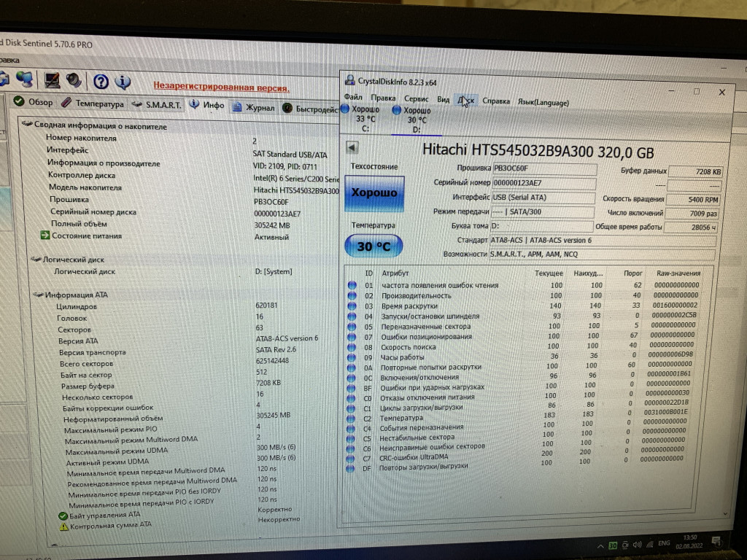Show hidden system tray icons
The image size is (747, 560).
tap(599, 545)
